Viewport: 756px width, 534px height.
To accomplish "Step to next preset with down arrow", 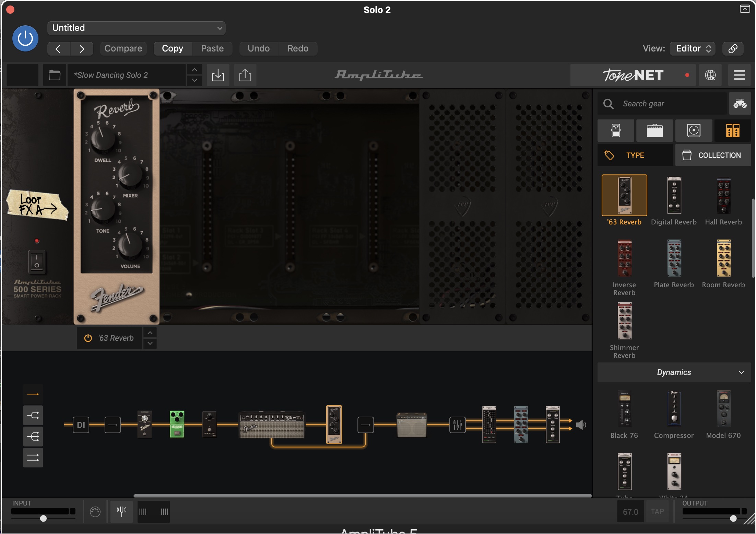I will coord(194,80).
